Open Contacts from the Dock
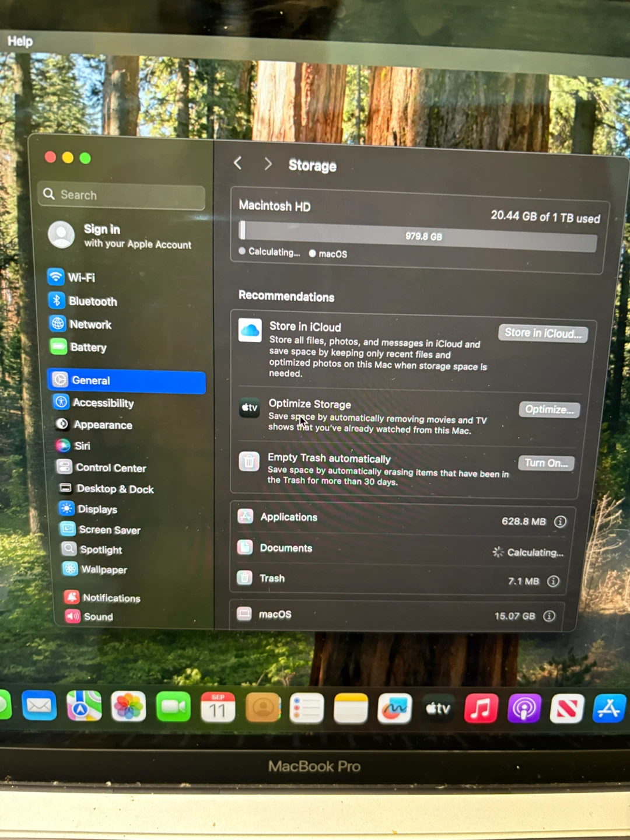 point(262,708)
